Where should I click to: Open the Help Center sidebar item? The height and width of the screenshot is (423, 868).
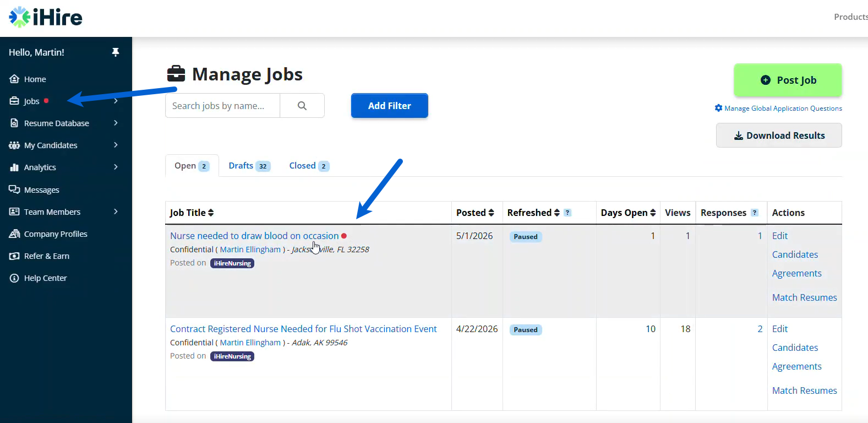coord(46,278)
